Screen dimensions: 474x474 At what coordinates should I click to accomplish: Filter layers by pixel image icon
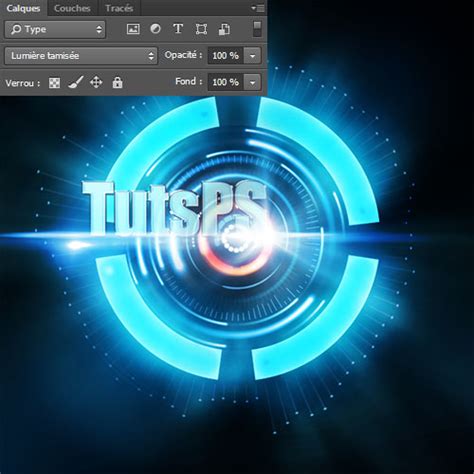coord(133,29)
